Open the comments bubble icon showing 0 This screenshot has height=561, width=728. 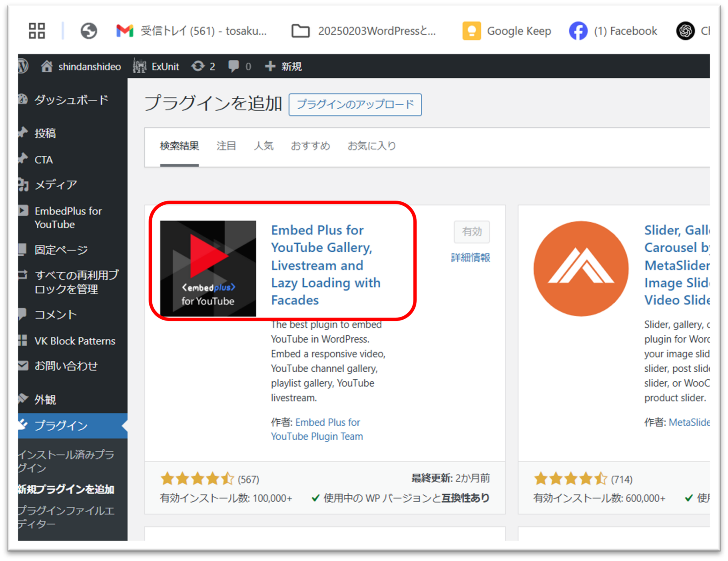click(x=240, y=67)
